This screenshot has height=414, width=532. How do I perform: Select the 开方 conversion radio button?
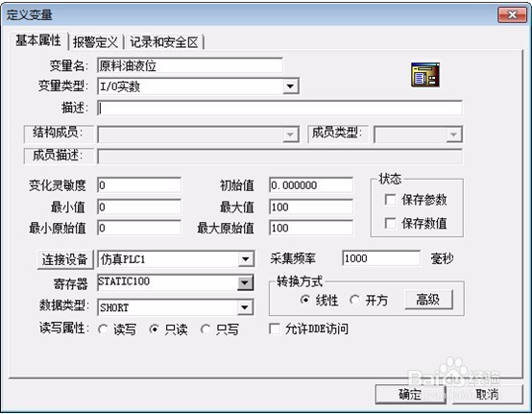(355, 300)
